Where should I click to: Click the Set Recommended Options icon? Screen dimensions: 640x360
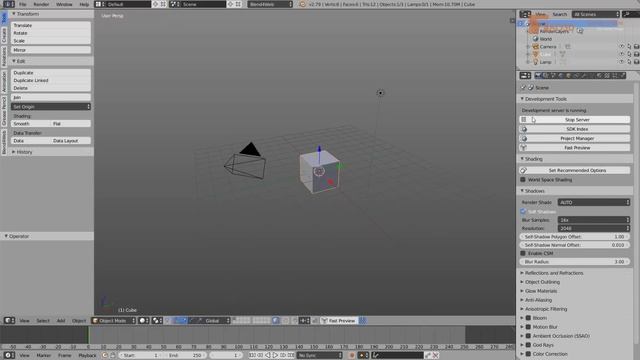[x=524, y=170]
